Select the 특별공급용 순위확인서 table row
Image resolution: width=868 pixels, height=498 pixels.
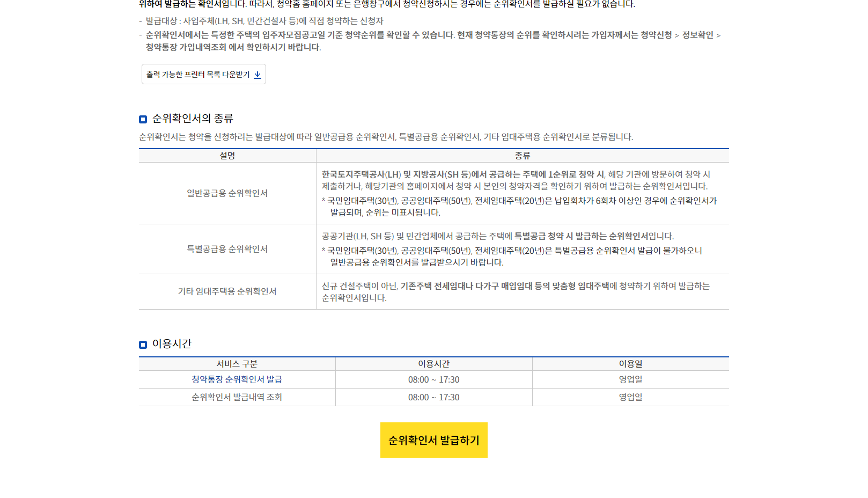coord(227,249)
